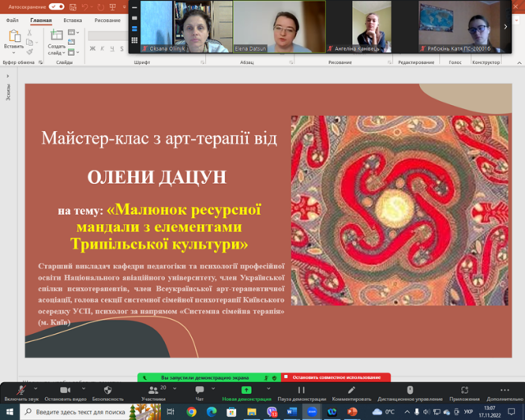Image resolution: width=525 pixels, height=420 pixels.
Task: Toggle underline Ч formatting
Action: 112,49
